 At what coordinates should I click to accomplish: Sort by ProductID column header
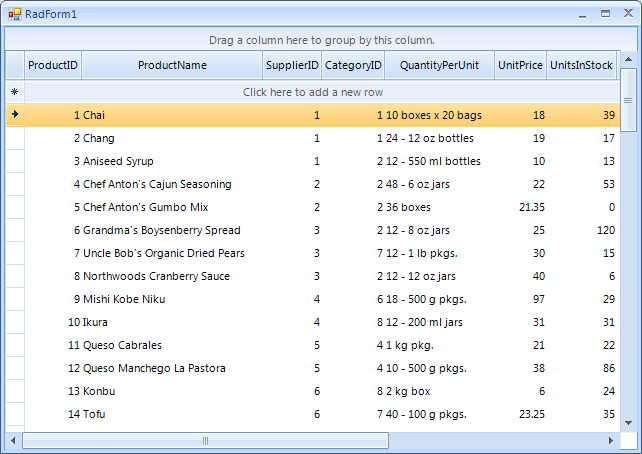[53, 65]
